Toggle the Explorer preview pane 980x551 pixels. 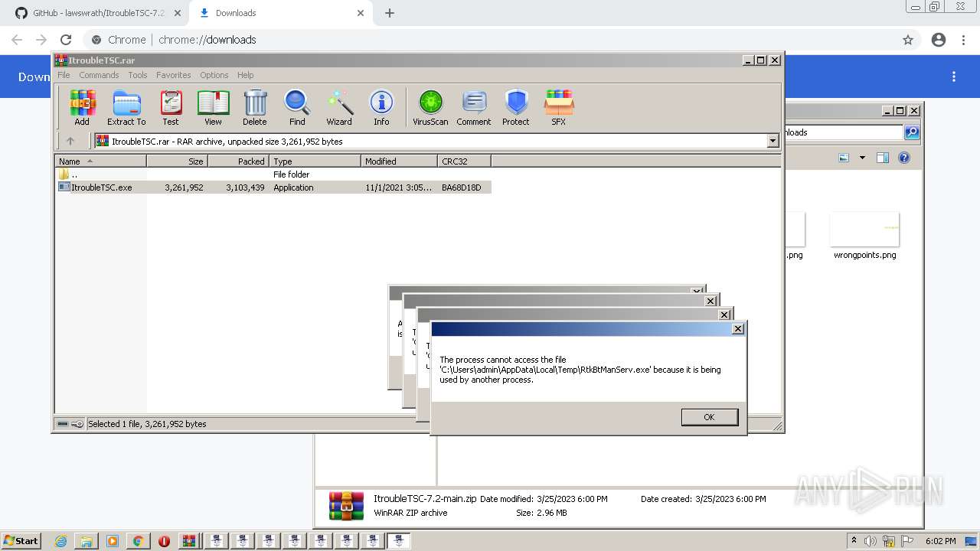point(883,158)
